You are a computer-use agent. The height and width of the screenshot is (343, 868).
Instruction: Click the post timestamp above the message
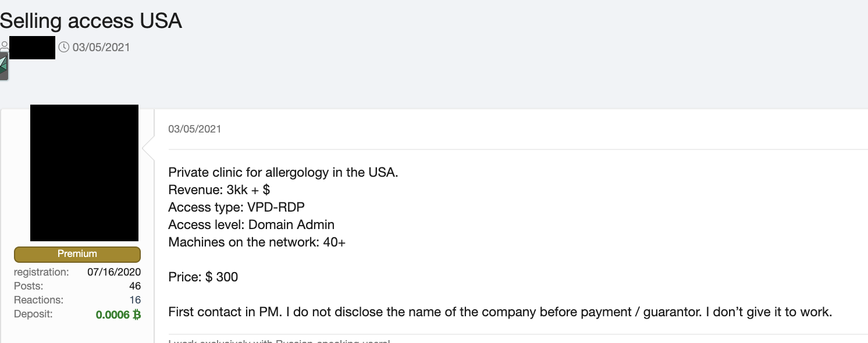point(195,129)
